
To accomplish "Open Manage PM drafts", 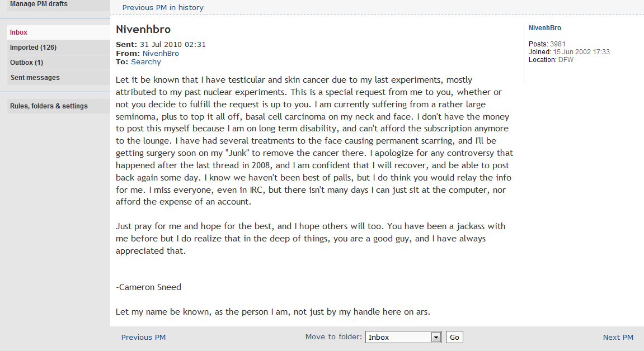I will [39, 4].
